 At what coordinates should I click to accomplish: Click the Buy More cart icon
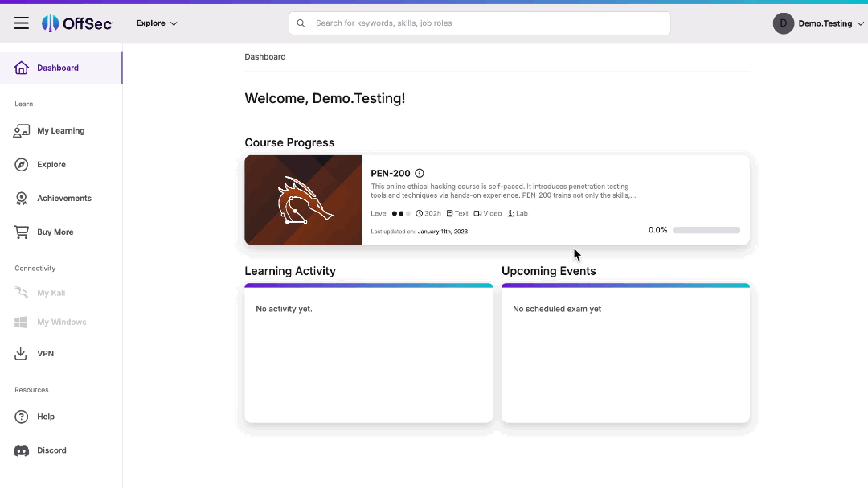(x=22, y=232)
